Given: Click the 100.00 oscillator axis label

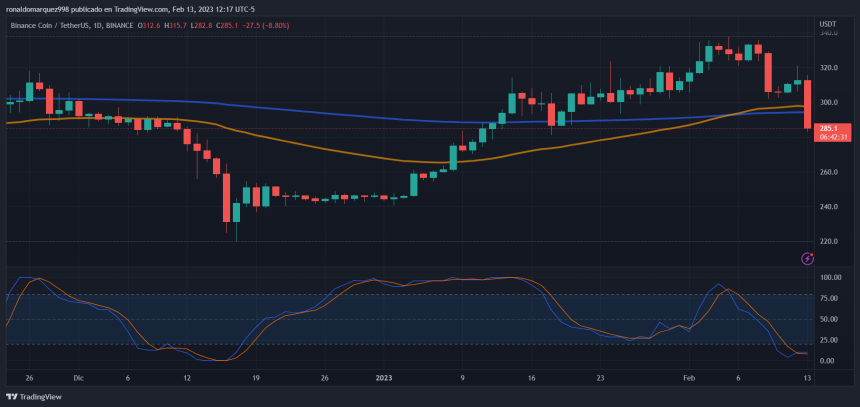Looking at the screenshot, I should coord(830,278).
